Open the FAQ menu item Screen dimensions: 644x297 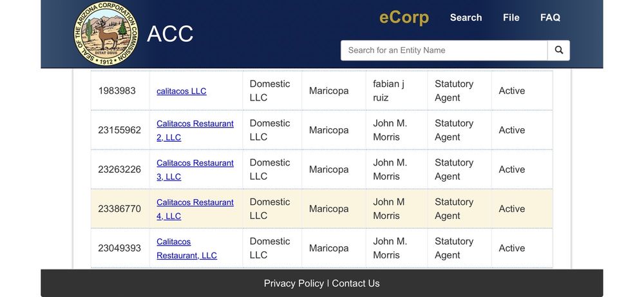click(x=550, y=17)
